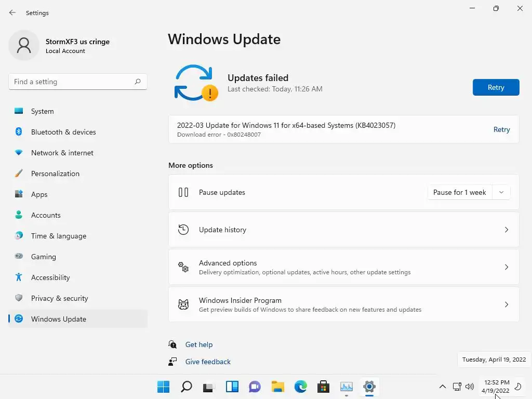Select the Personalization category
Image resolution: width=532 pixels, height=399 pixels.
(78, 174)
